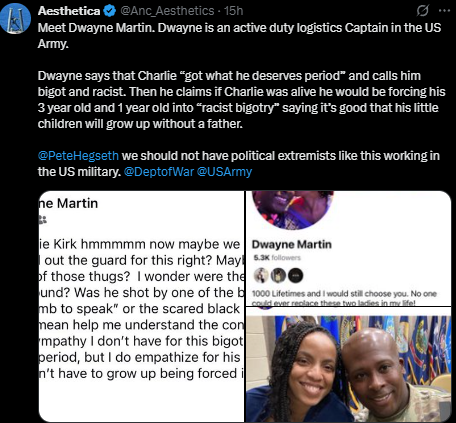Viewport: 456px width, 423px height.
Task: Click the first small follower avatar circle
Action: [261, 276]
